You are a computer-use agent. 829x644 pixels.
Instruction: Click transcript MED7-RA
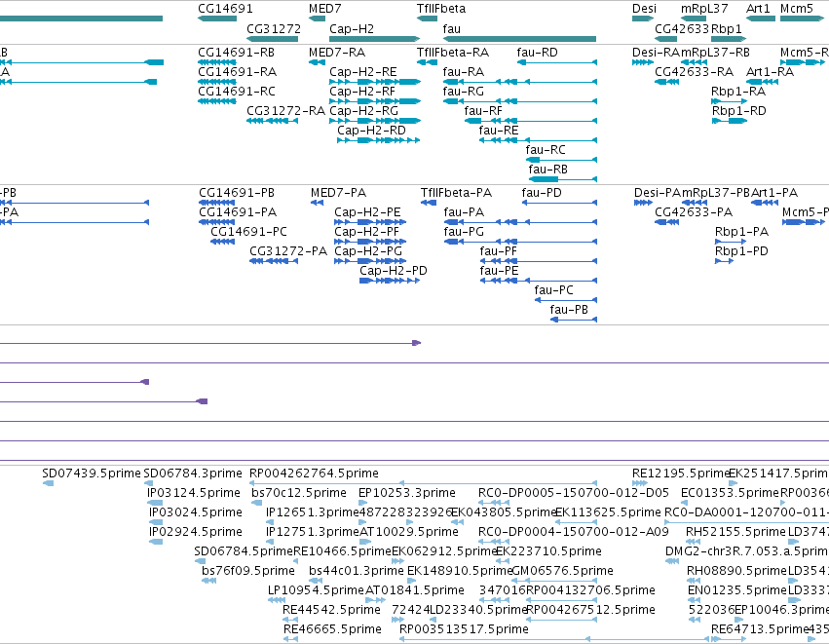point(337,53)
